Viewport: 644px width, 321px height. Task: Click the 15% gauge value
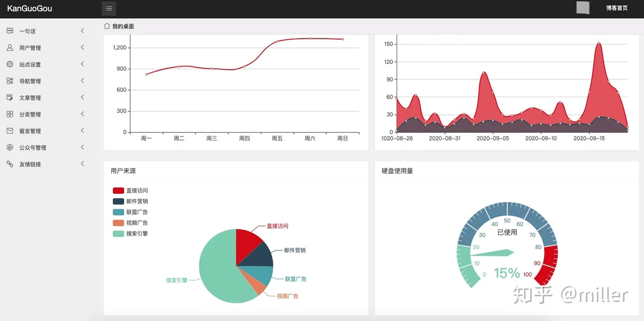(x=507, y=273)
